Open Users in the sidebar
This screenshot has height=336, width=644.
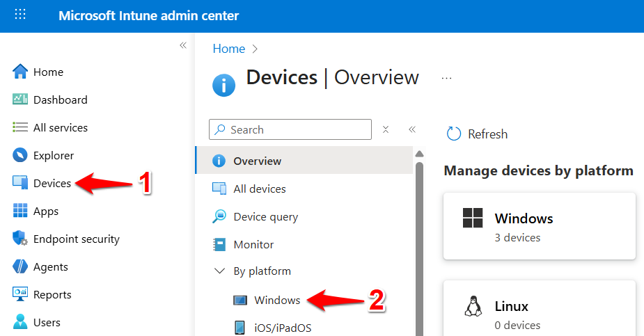point(47,323)
